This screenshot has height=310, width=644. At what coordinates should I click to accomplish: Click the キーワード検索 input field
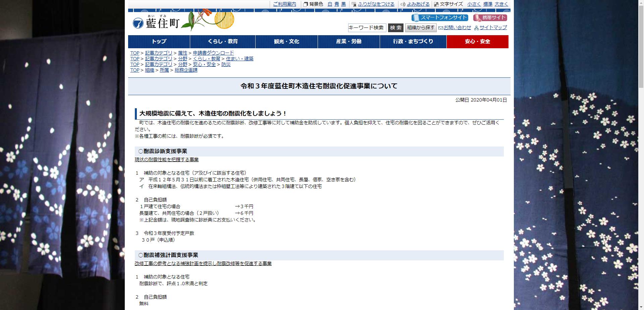(367, 28)
